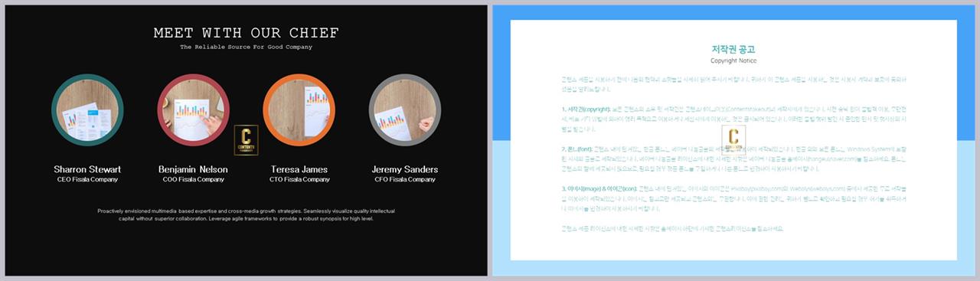The height and width of the screenshot is (281, 980).
Task: Select the 'MEET WITH OUR CHIEF' slide title
Action: [x=246, y=33]
